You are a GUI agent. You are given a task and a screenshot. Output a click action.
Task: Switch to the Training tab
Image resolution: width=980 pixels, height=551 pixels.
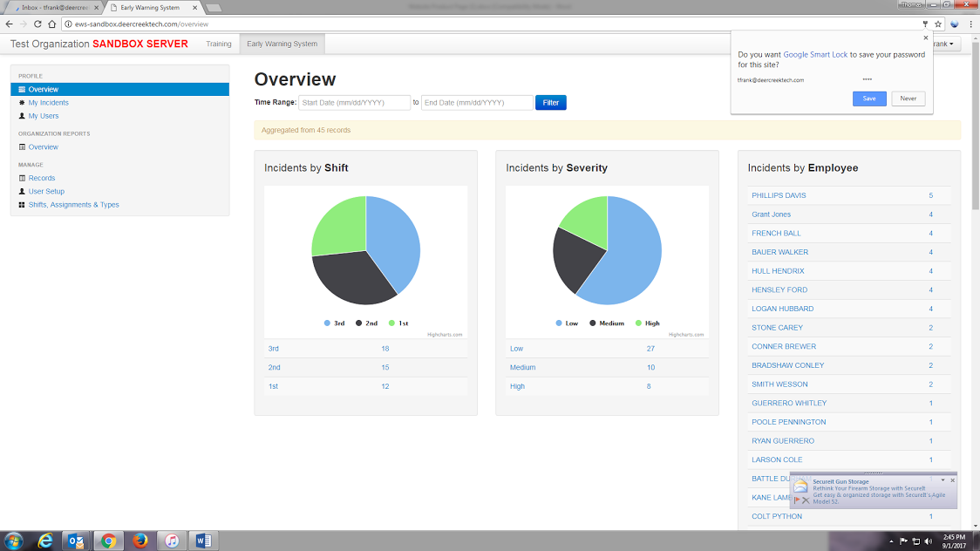218,43
